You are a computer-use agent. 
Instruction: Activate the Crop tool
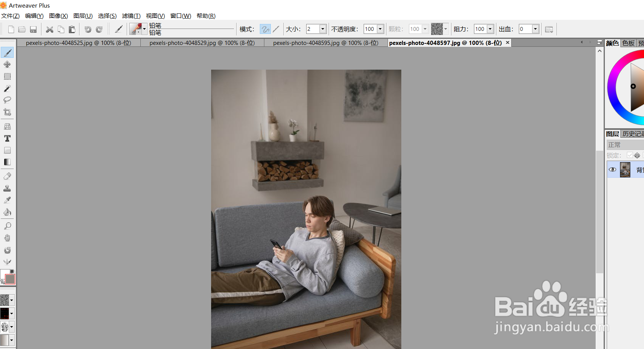[x=7, y=112]
